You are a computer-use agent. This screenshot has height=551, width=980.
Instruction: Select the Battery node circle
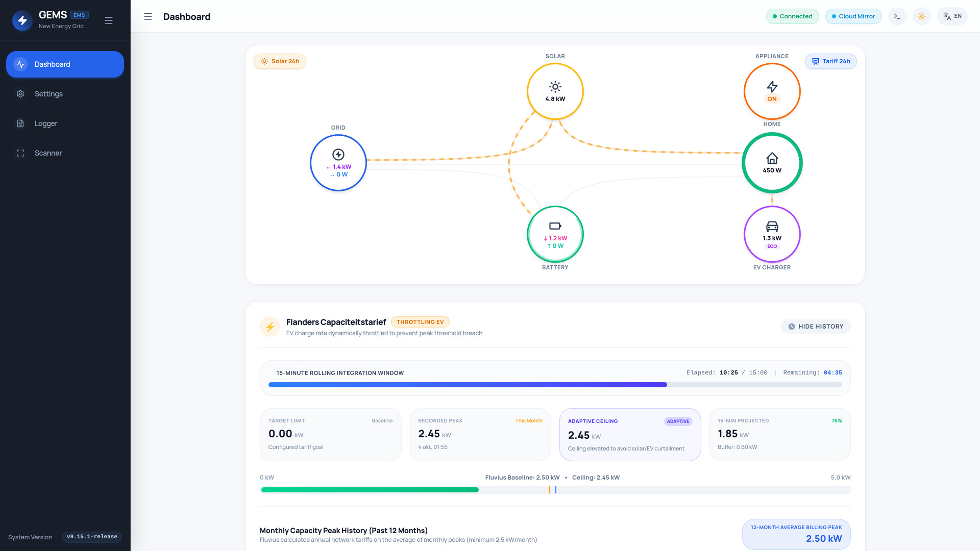pyautogui.click(x=555, y=234)
